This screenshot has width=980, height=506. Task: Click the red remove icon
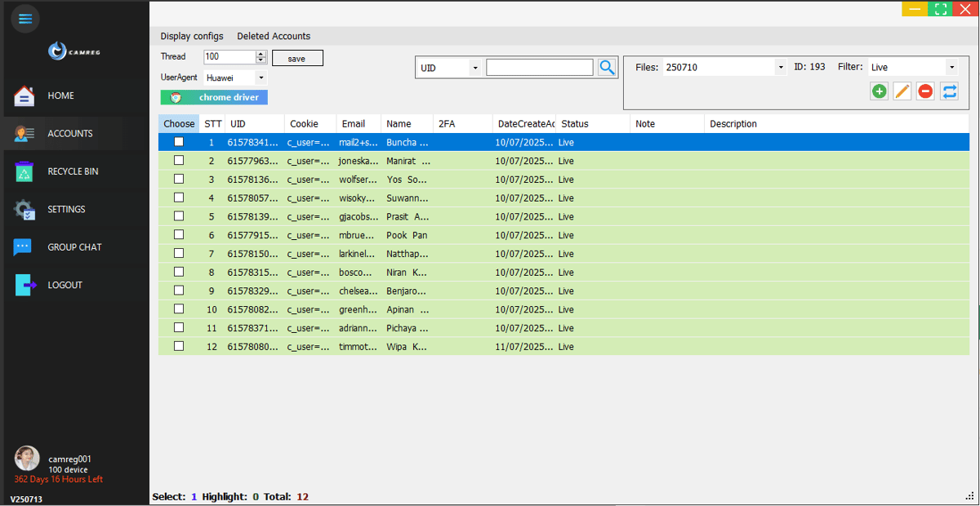(924, 91)
